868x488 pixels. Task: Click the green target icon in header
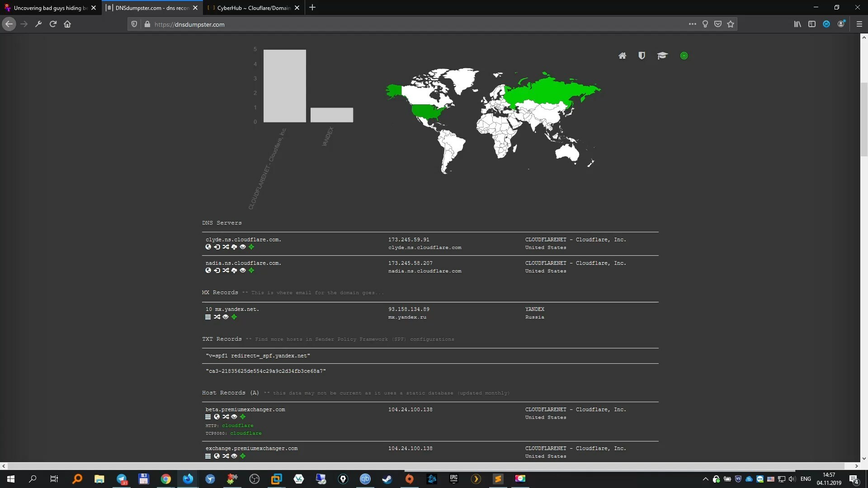point(684,56)
